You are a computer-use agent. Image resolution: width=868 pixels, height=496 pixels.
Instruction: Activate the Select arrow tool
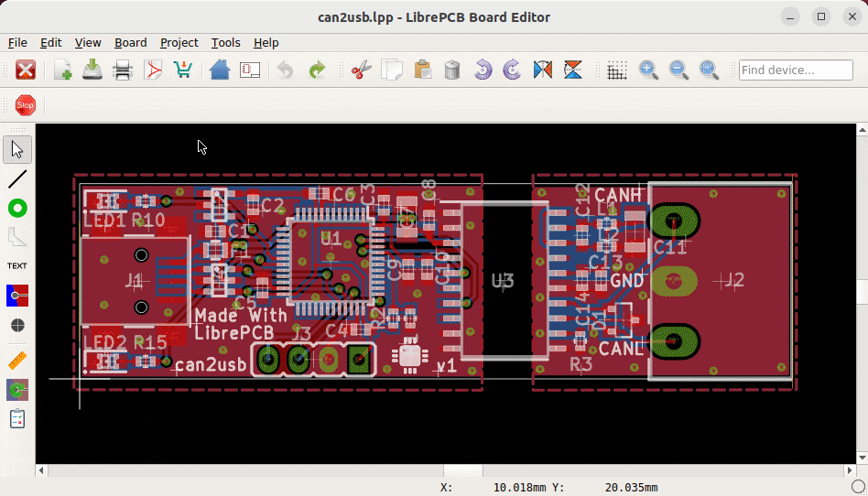click(x=17, y=150)
